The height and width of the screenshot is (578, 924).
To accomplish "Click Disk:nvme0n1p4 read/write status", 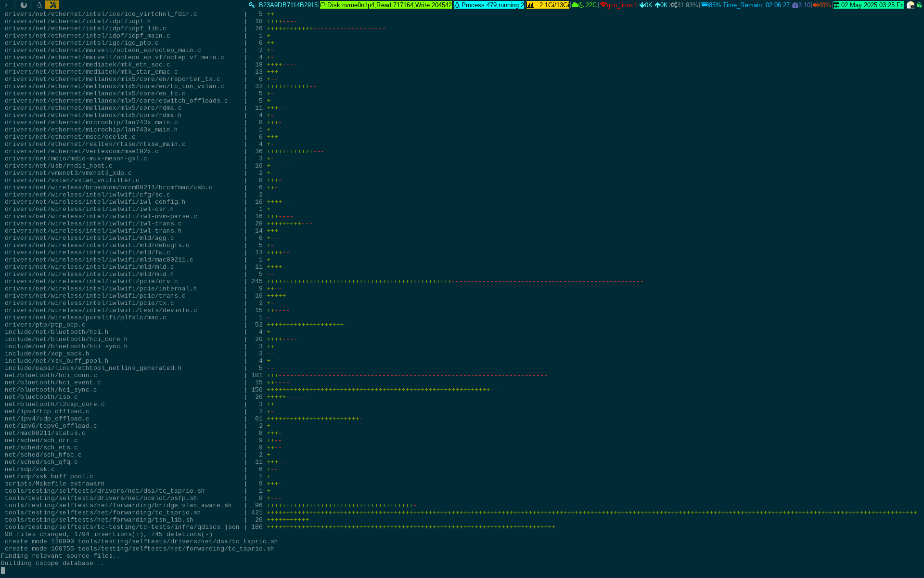I will [x=389, y=5].
